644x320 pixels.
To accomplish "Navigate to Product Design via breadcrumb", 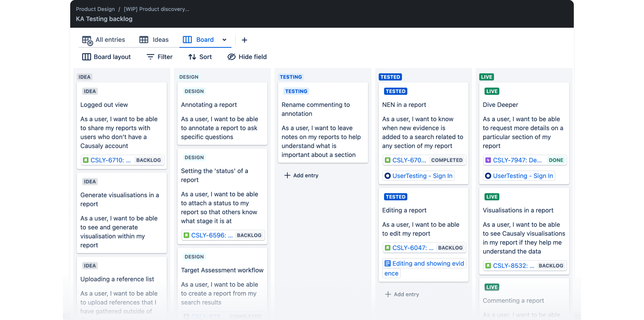I will pos(95,9).
